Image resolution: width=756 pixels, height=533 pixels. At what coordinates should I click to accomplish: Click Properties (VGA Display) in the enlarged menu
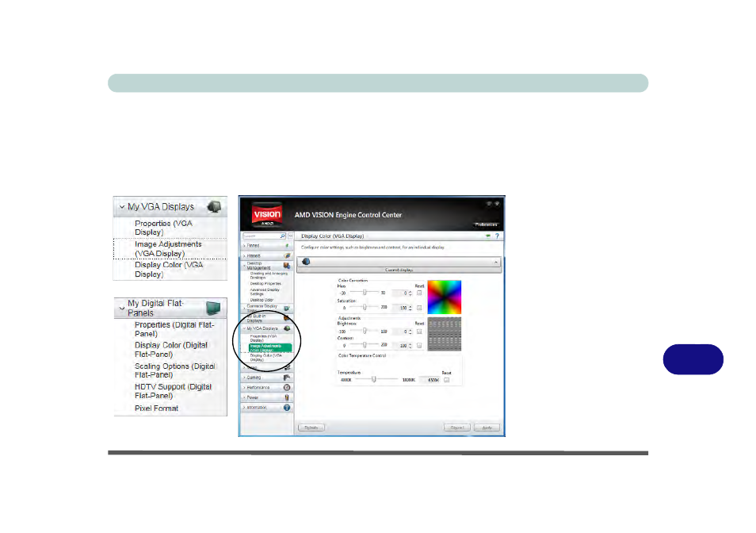[163, 228]
